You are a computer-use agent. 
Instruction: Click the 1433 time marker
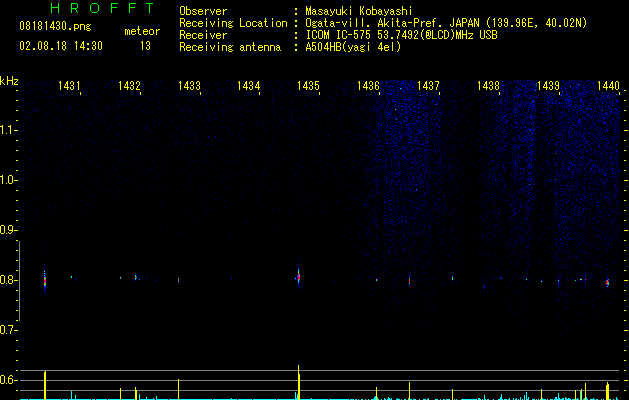tap(189, 86)
